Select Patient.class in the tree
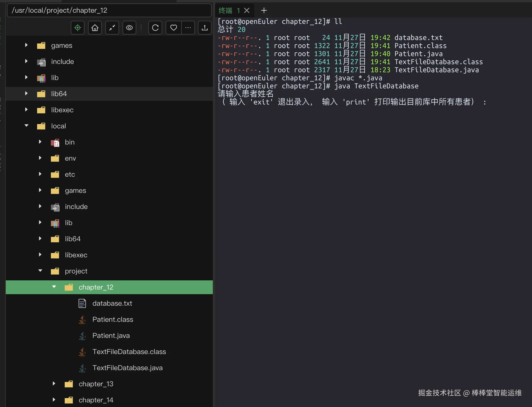Viewport: 532px width, 407px height. (x=113, y=319)
